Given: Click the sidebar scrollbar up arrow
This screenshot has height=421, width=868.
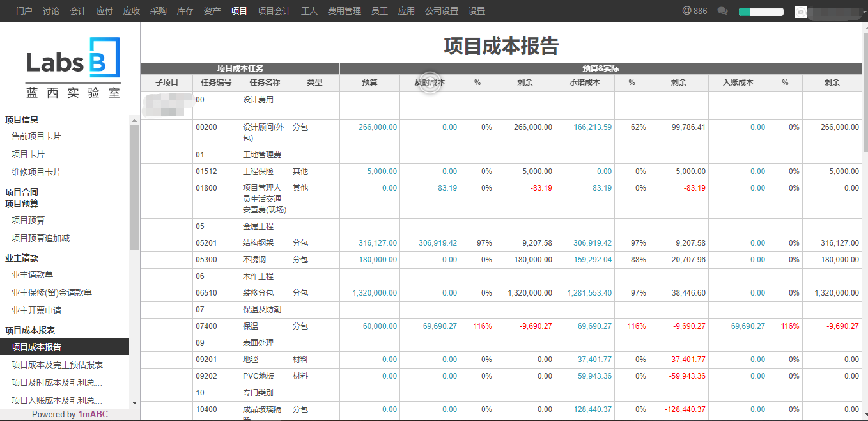Looking at the screenshot, I should [134, 120].
